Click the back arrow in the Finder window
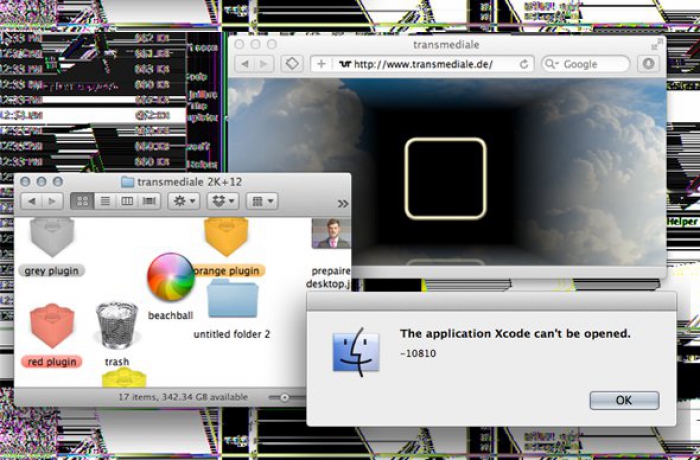This screenshot has height=460, width=700. pos(32,201)
